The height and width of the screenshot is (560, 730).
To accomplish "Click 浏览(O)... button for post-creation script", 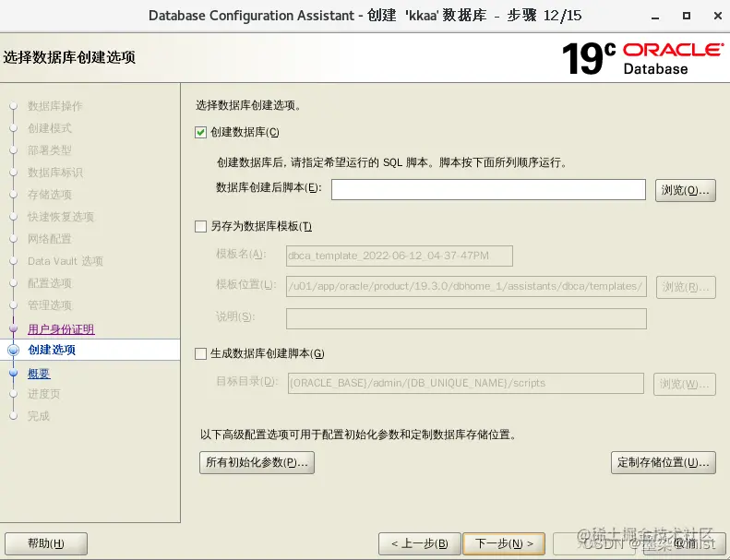I will click(x=686, y=190).
